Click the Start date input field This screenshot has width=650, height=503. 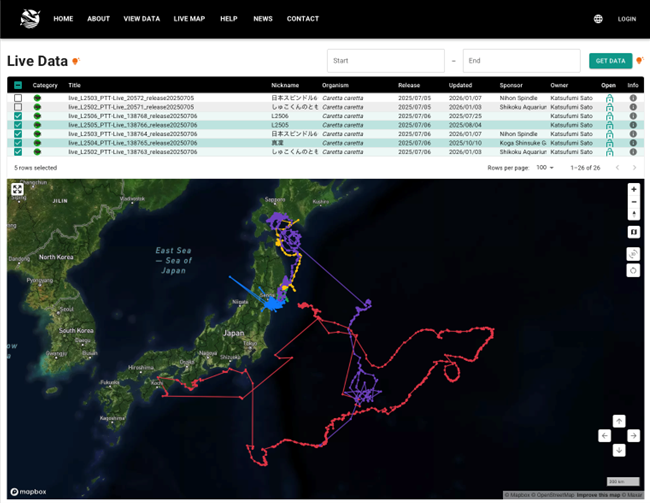385,61
